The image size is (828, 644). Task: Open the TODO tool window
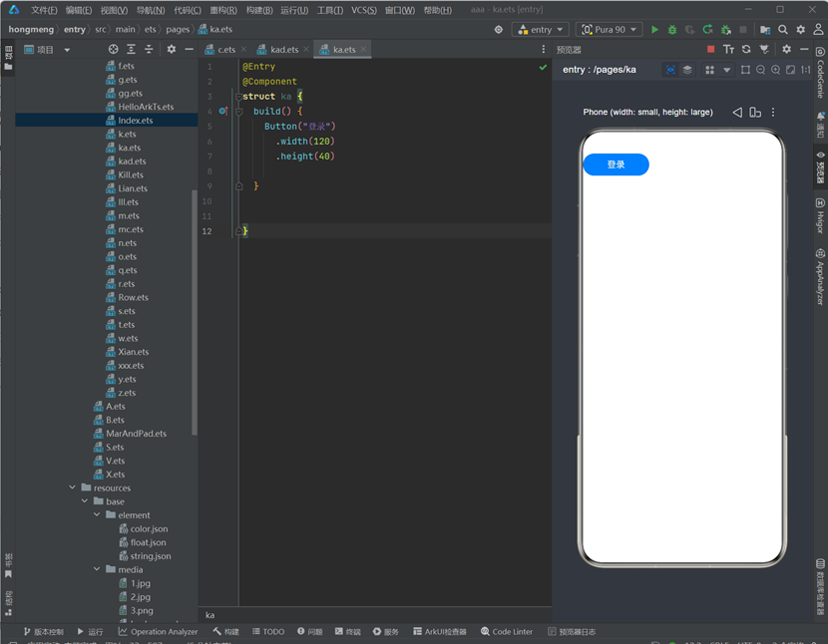point(268,631)
